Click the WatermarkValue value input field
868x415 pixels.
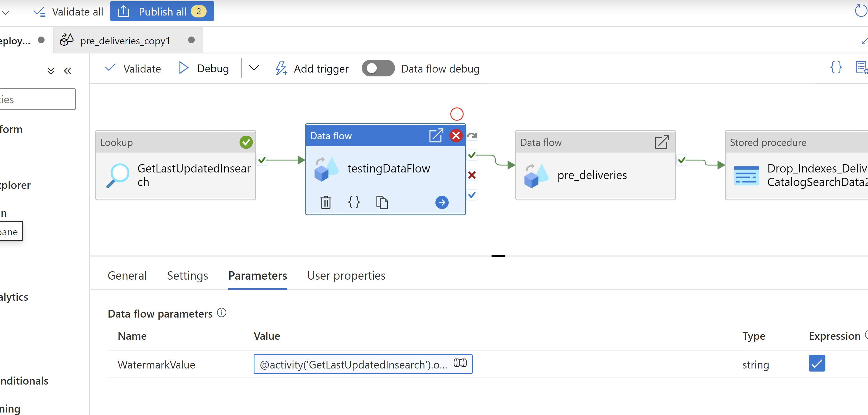363,364
